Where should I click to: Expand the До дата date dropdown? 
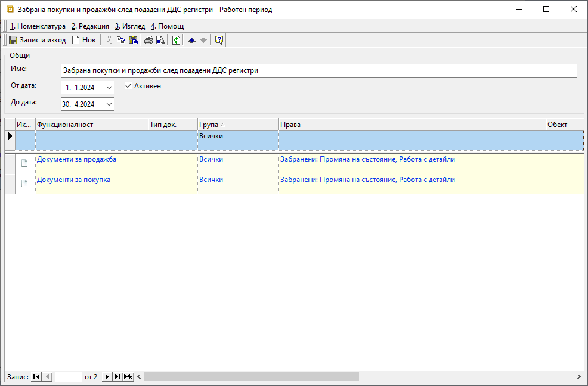109,104
